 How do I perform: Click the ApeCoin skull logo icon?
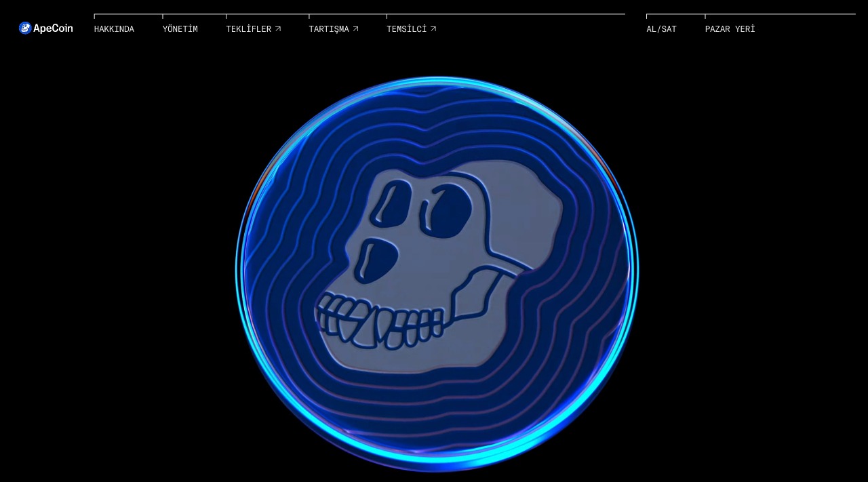(x=25, y=28)
